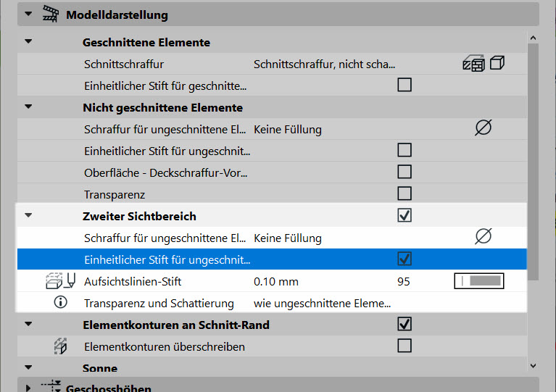Click the Geschosshöhen panel icon
This screenshot has width=556, height=392.
tap(51, 386)
